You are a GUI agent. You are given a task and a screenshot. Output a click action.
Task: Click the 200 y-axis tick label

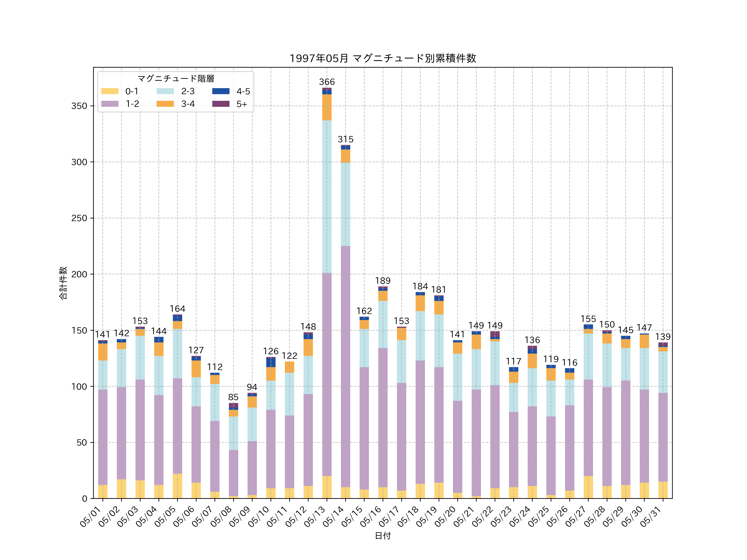(79, 274)
